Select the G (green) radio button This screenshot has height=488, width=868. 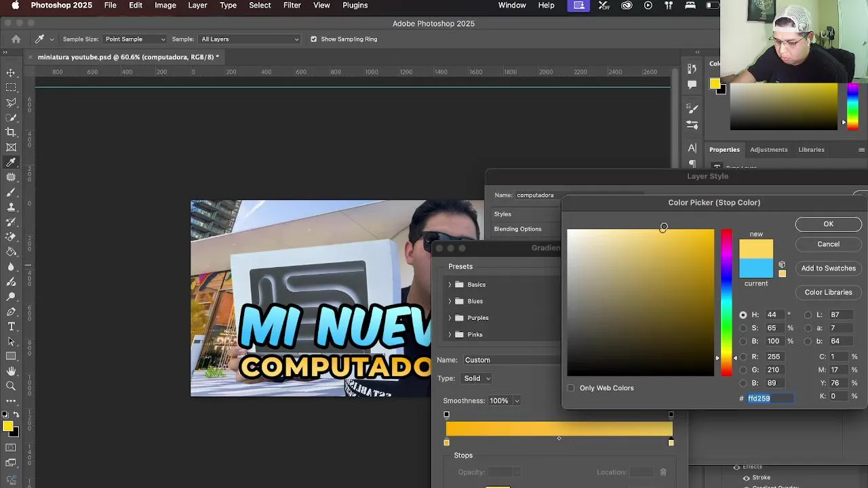click(x=743, y=370)
